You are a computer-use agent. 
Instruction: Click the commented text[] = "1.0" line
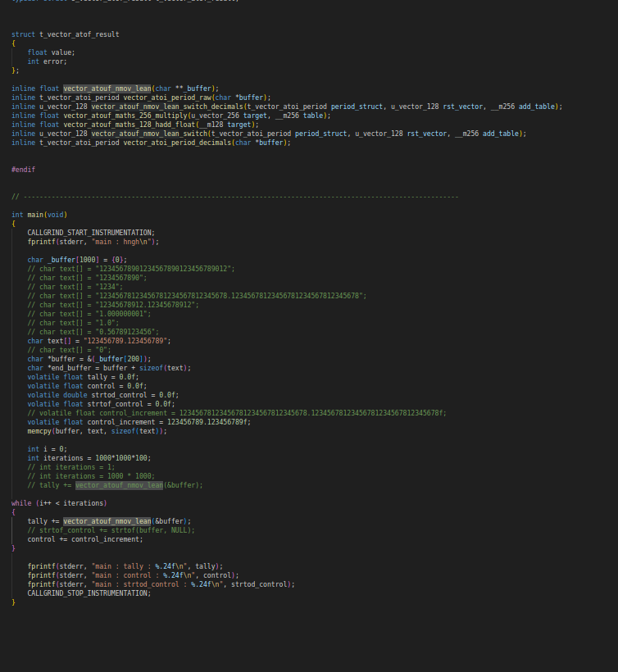point(73,323)
